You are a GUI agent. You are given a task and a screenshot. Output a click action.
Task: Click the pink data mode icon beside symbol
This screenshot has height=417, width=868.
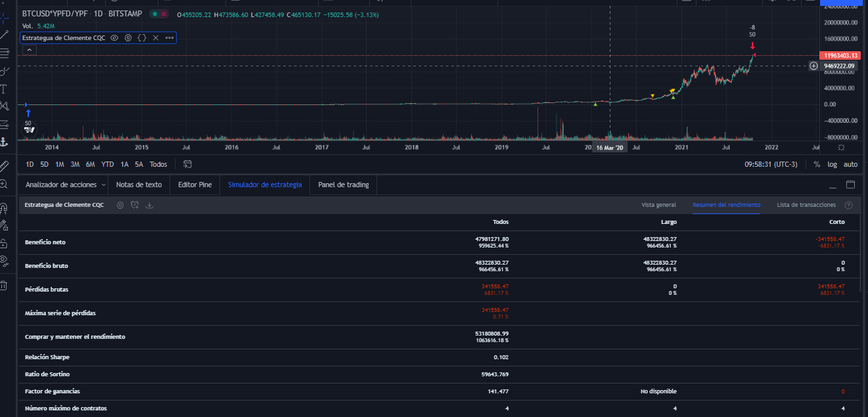(163, 14)
